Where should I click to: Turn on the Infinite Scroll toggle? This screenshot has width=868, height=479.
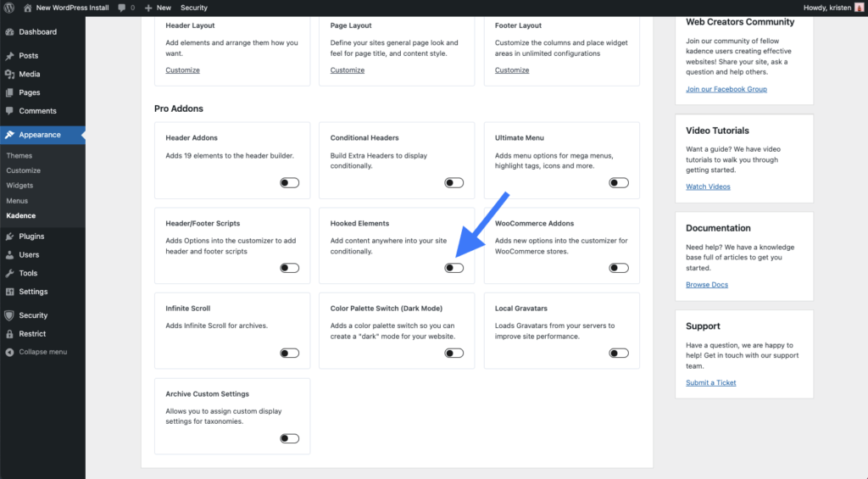tap(290, 354)
